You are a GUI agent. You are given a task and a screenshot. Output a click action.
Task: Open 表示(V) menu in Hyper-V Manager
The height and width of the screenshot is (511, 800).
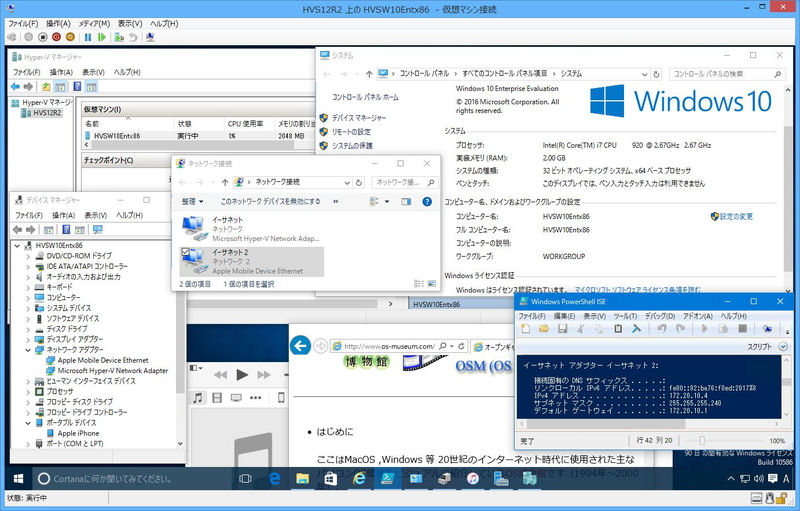click(93, 72)
